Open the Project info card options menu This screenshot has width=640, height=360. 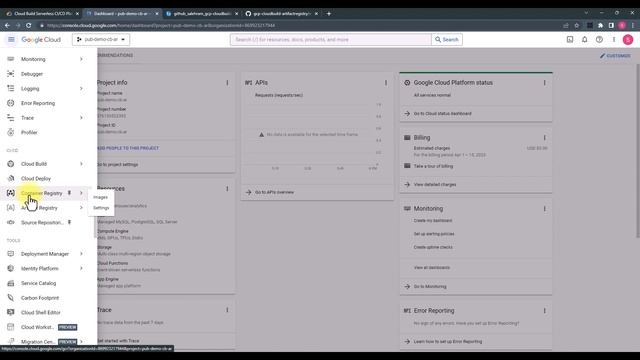coord(227,83)
